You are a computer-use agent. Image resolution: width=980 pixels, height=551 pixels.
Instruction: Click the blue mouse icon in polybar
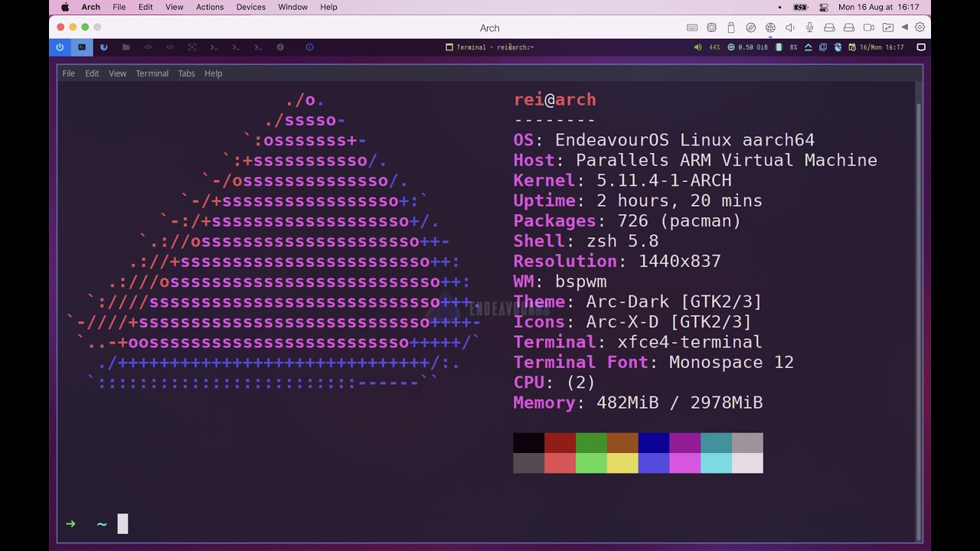(x=838, y=47)
